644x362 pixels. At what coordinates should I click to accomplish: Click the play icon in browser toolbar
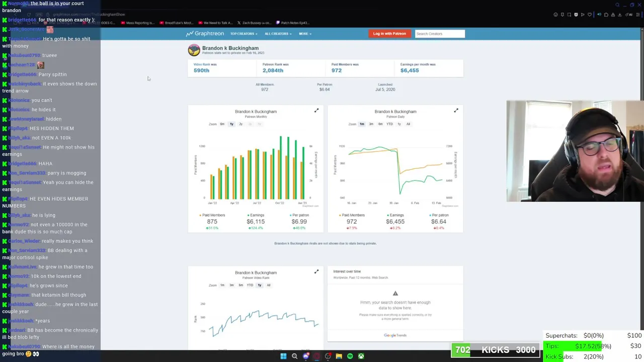pyautogui.click(x=583, y=15)
